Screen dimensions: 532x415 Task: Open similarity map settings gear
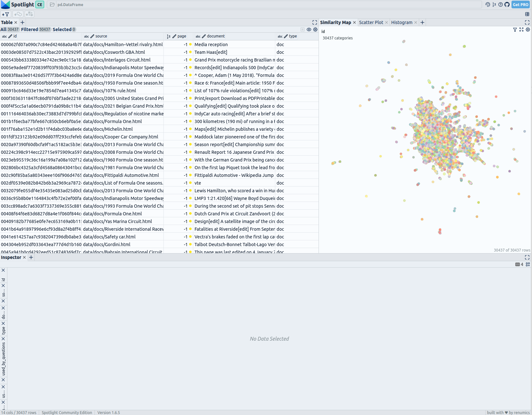(528, 29)
